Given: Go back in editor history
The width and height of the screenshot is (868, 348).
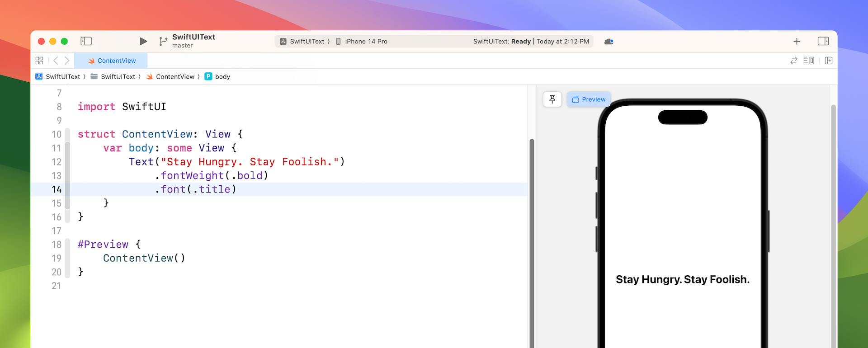Looking at the screenshot, I should point(56,61).
